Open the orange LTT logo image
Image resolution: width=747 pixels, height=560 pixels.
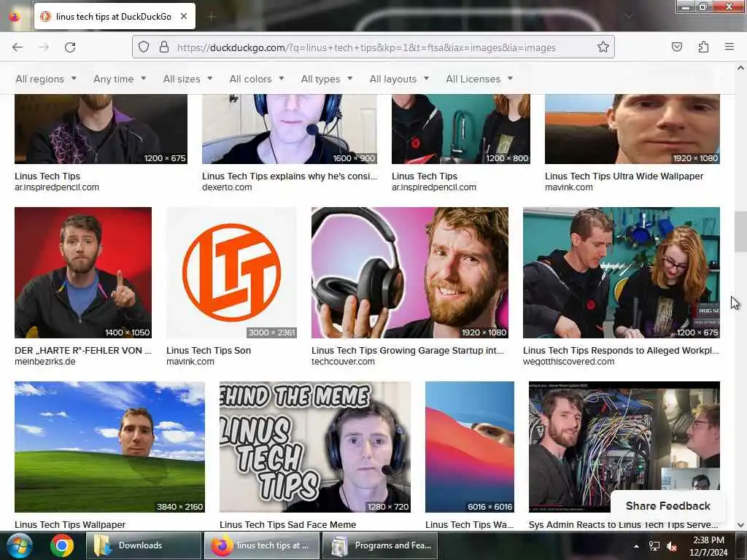(x=231, y=273)
